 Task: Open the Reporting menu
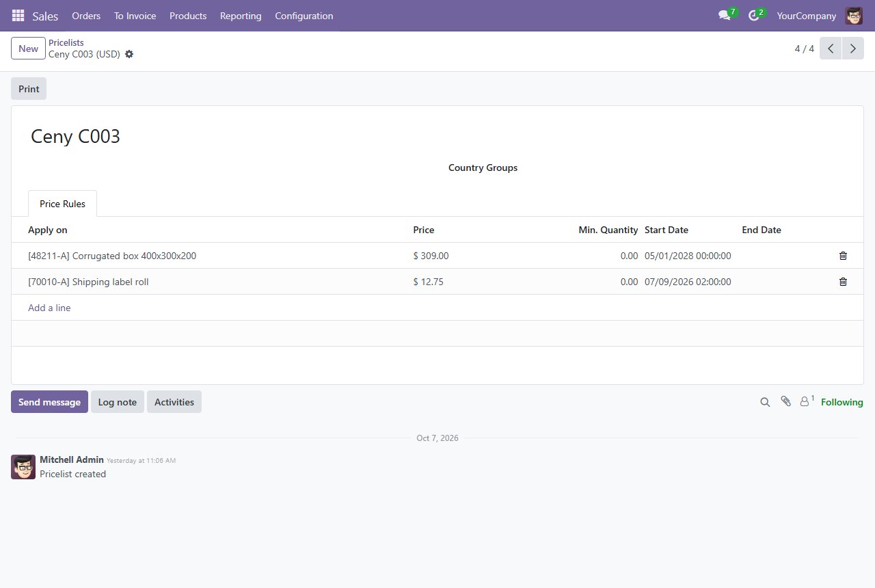[241, 16]
